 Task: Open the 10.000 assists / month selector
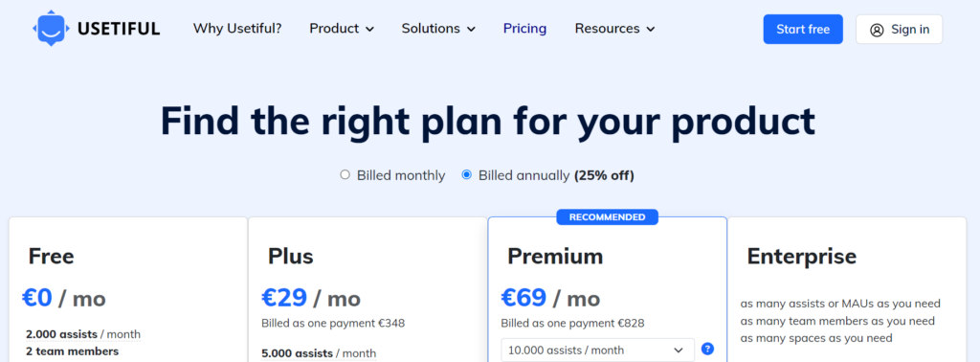tap(597, 351)
